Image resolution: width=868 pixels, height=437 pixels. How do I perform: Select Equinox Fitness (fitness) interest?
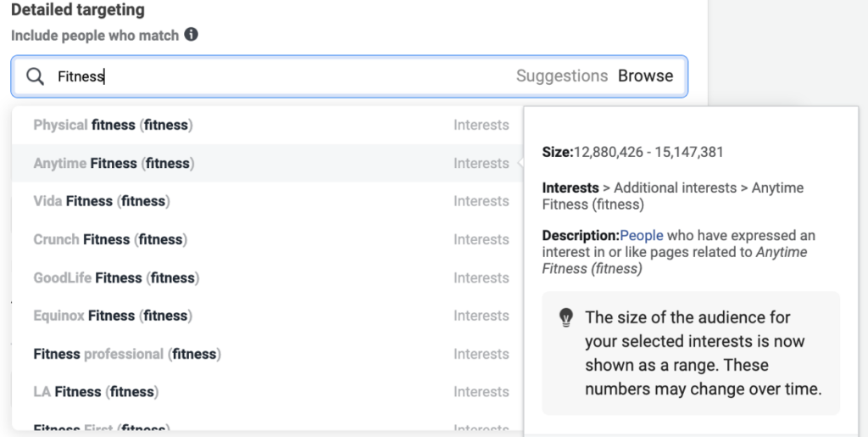click(267, 316)
